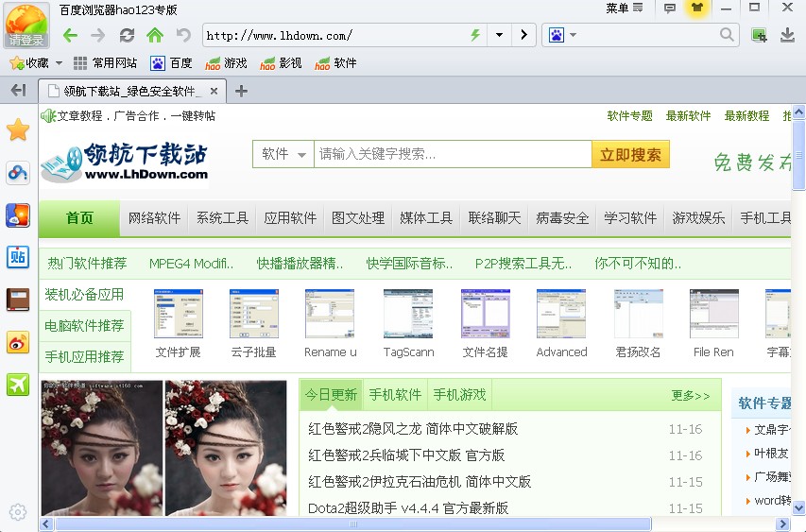This screenshot has width=806, height=532.
Task: Open 软件专题 top link
Action: pos(629,115)
